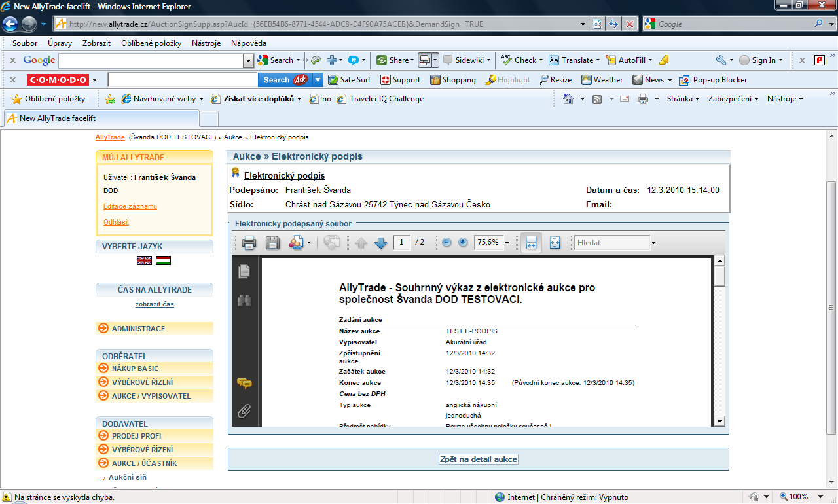Open the Aukční síň link
This screenshot has width=838, height=504.
point(127,477)
